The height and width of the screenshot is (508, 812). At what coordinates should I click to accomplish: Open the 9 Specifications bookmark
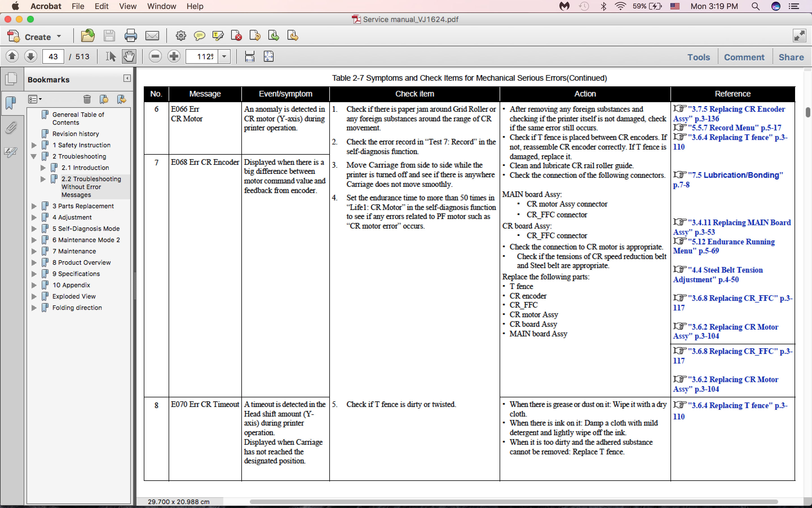76,274
